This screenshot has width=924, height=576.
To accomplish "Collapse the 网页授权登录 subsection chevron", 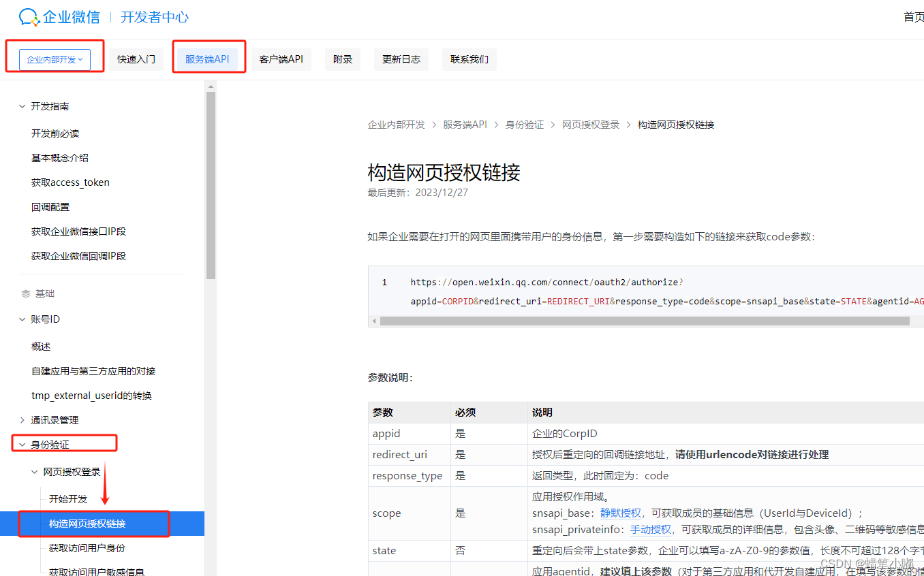I will click(x=34, y=472).
